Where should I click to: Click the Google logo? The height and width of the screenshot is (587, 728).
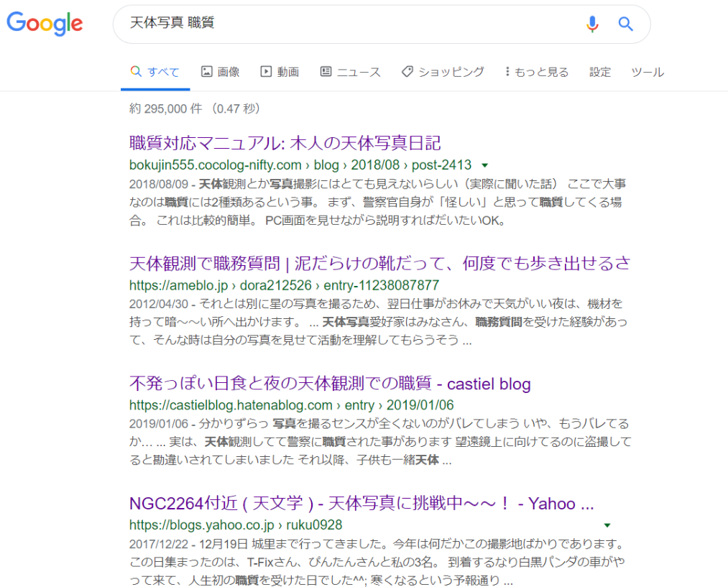45,24
